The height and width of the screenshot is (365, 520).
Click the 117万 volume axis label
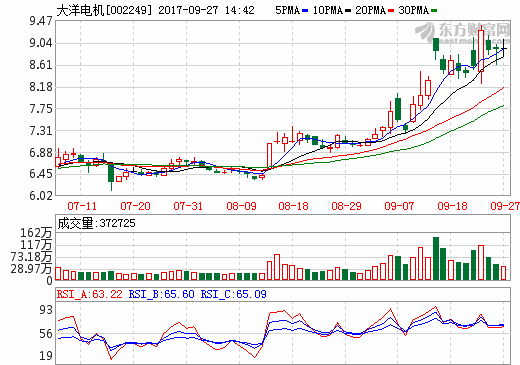(36, 245)
